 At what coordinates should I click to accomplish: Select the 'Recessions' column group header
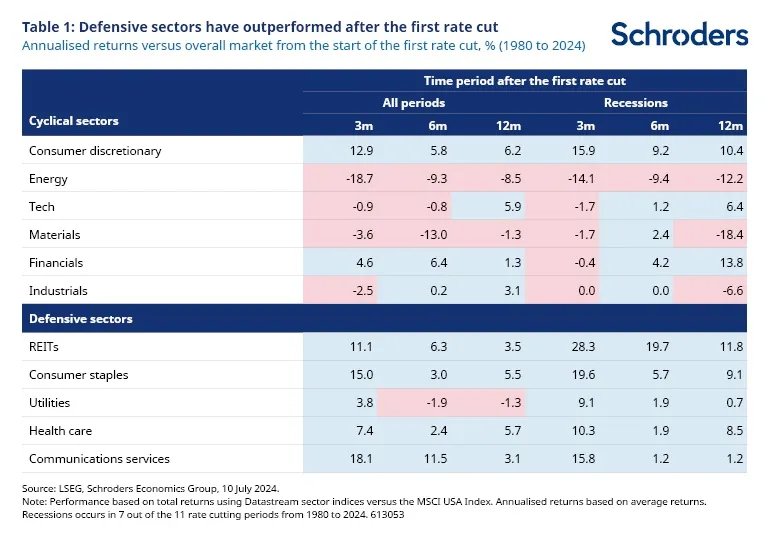pos(635,102)
